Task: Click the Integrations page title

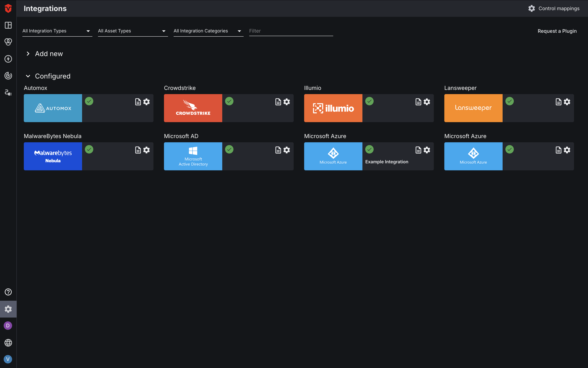Action: pyautogui.click(x=45, y=9)
